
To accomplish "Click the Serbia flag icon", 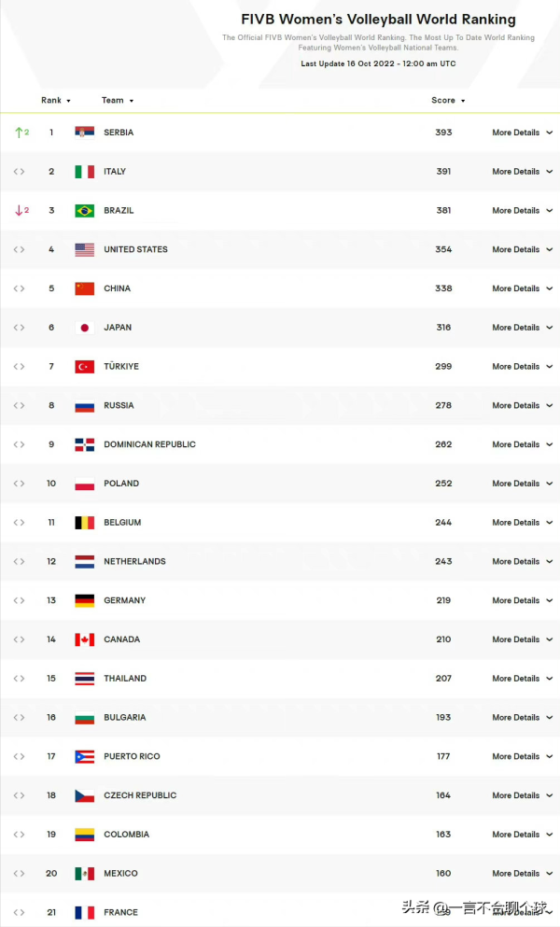I will tap(85, 133).
